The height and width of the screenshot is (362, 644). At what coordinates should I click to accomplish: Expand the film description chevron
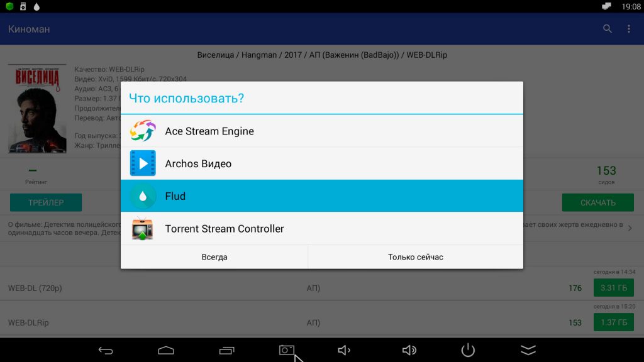[x=630, y=228]
